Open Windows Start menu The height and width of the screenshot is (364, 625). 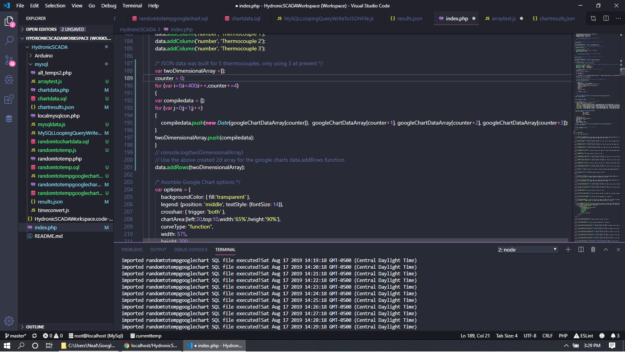pyautogui.click(x=7, y=346)
